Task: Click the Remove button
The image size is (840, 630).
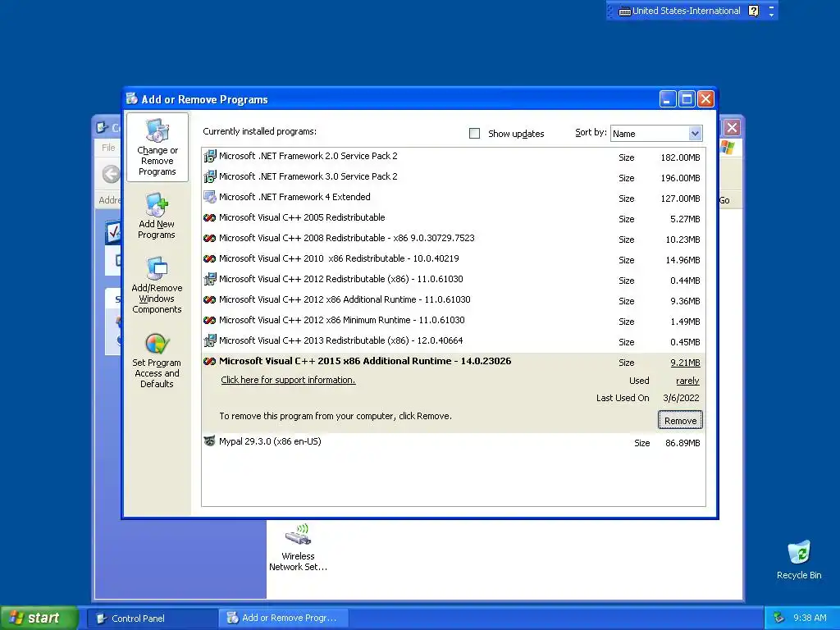Action: tap(680, 421)
